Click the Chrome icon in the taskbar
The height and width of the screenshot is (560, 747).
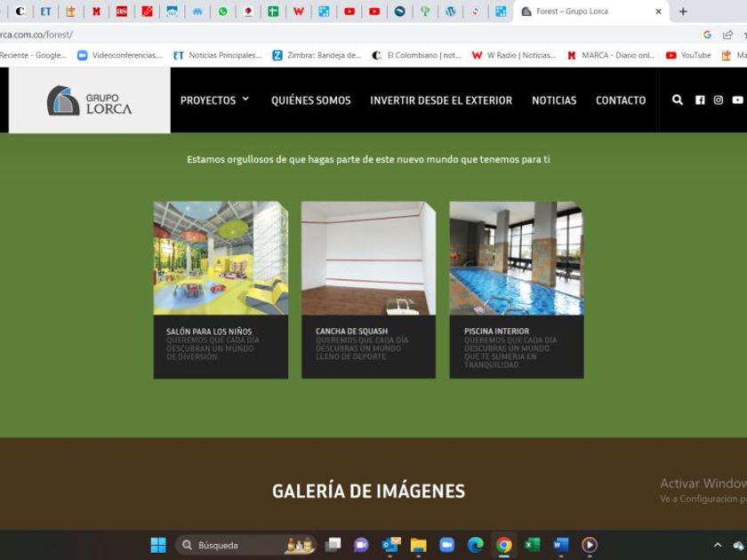point(503,545)
